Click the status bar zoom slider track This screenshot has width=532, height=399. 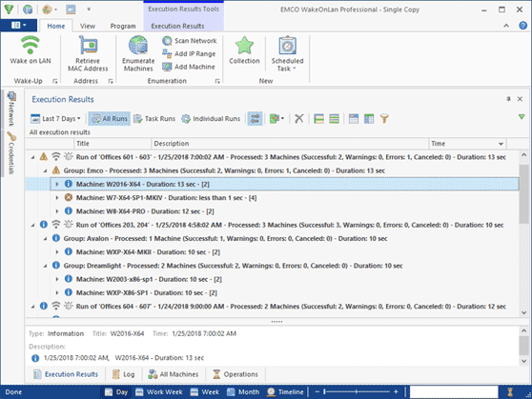(x=357, y=392)
